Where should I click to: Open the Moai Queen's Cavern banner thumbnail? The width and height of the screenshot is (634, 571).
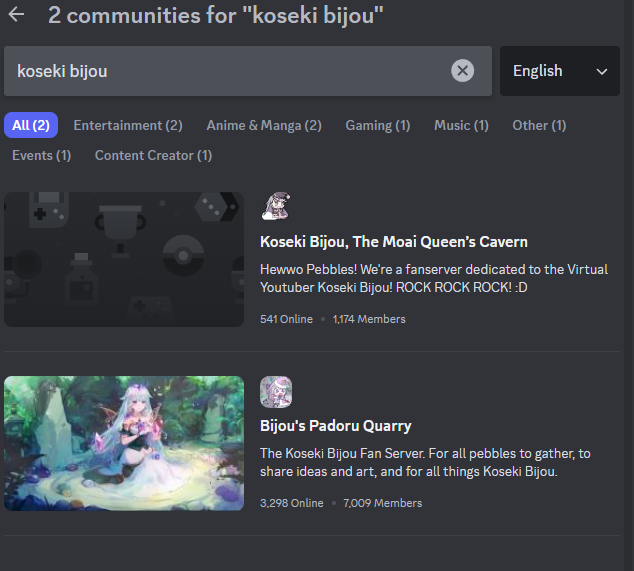click(x=124, y=259)
